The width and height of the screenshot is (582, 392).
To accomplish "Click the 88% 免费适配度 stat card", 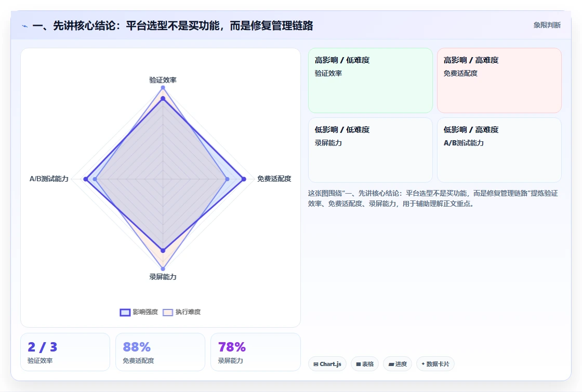I will pyautogui.click(x=161, y=352).
